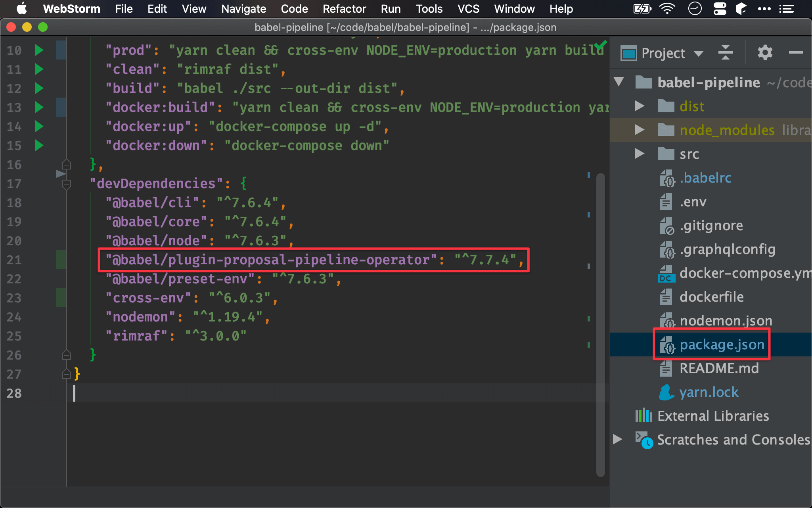This screenshot has height=508, width=812.
Task: Click line number 28 in gutter
Action: coord(14,393)
